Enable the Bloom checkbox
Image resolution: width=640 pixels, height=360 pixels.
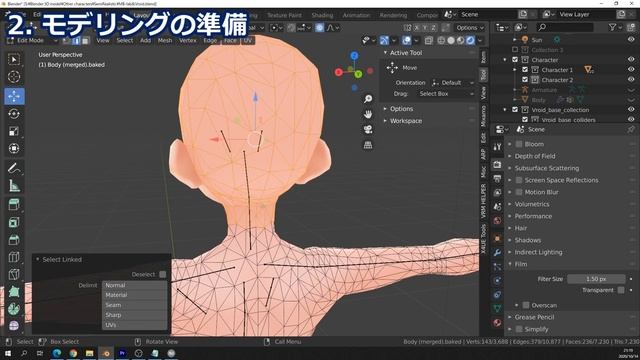[x=519, y=144]
